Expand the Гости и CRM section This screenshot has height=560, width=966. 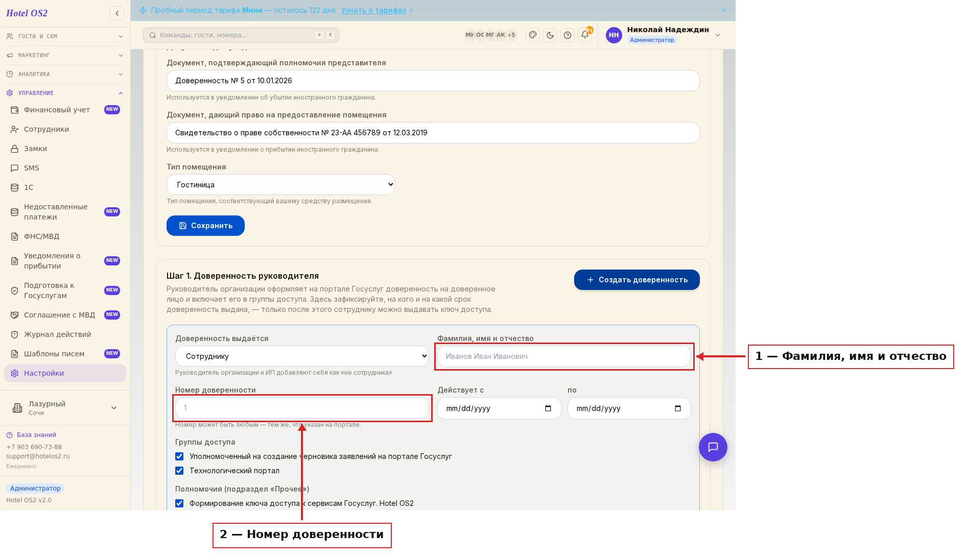click(65, 36)
